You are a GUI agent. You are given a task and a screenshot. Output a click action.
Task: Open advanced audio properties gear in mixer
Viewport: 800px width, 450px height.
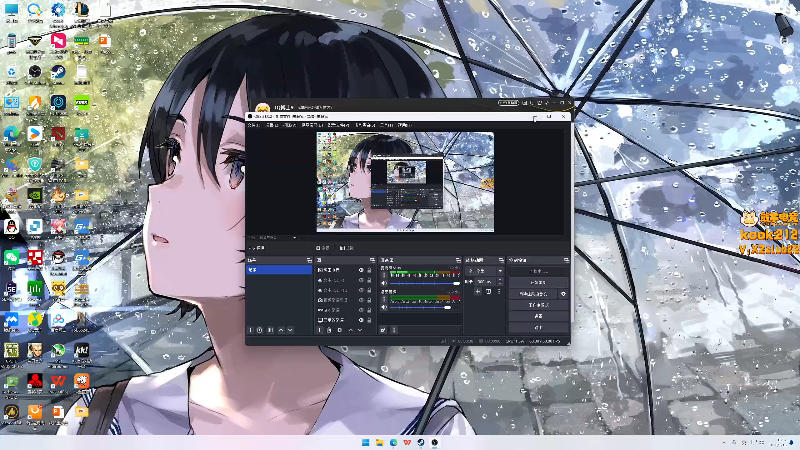[x=383, y=330]
